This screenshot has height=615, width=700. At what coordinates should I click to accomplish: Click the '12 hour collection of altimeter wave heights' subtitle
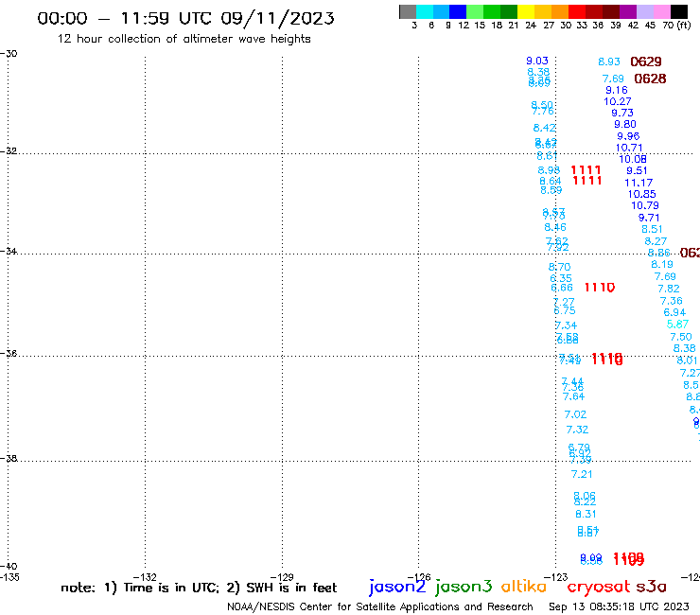pos(184,39)
